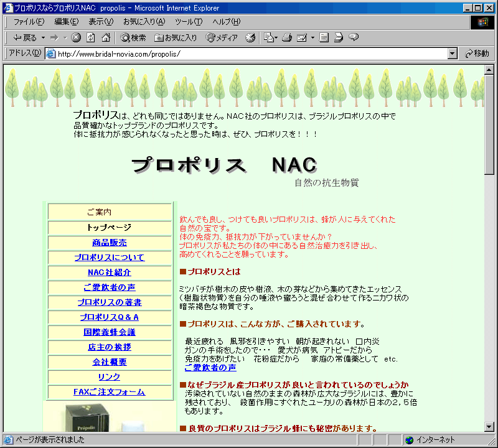This screenshot has height=448, width=498.
Task: Click the Mail toolbar icon
Action: pyautogui.click(x=270, y=38)
